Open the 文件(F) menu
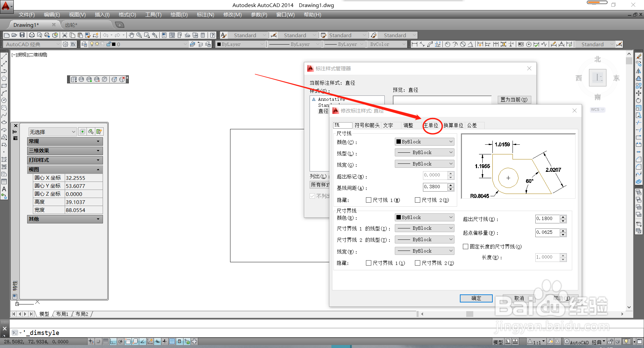Image resolution: width=644 pixels, height=348 pixels. pos(27,15)
